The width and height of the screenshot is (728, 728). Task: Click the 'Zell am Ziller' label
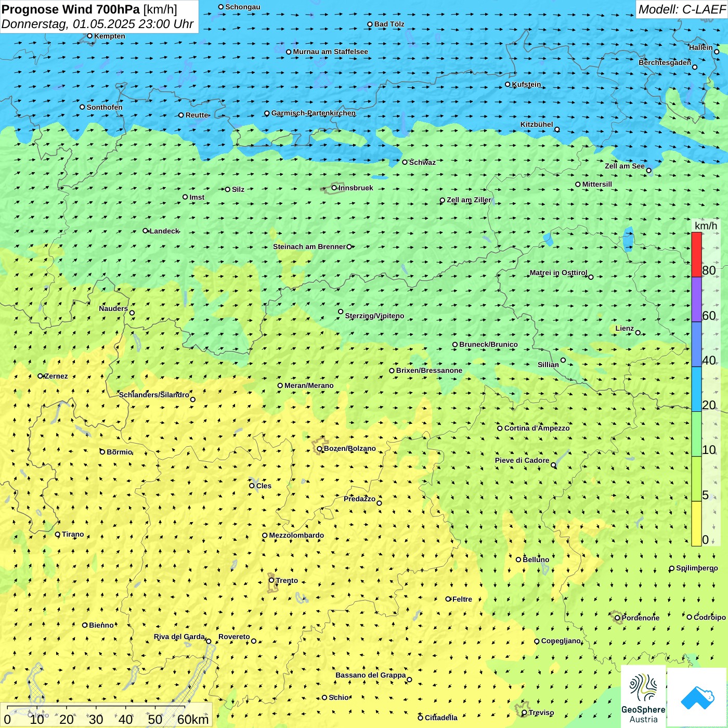click(469, 200)
